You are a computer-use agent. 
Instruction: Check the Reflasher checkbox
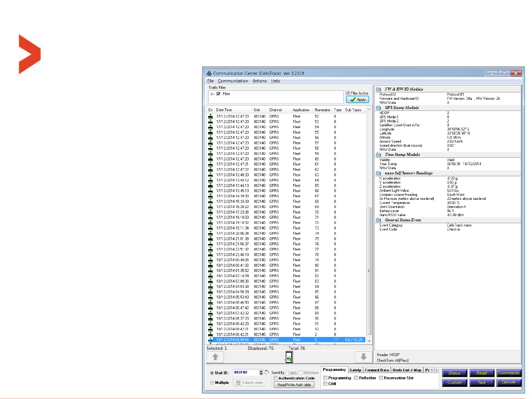[x=356, y=378]
